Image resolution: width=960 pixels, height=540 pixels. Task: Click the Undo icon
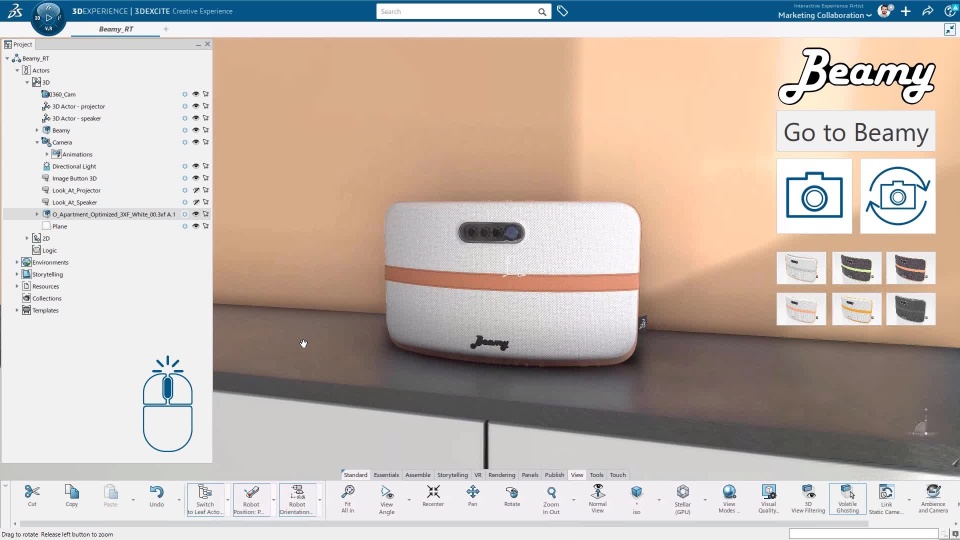coord(156,496)
